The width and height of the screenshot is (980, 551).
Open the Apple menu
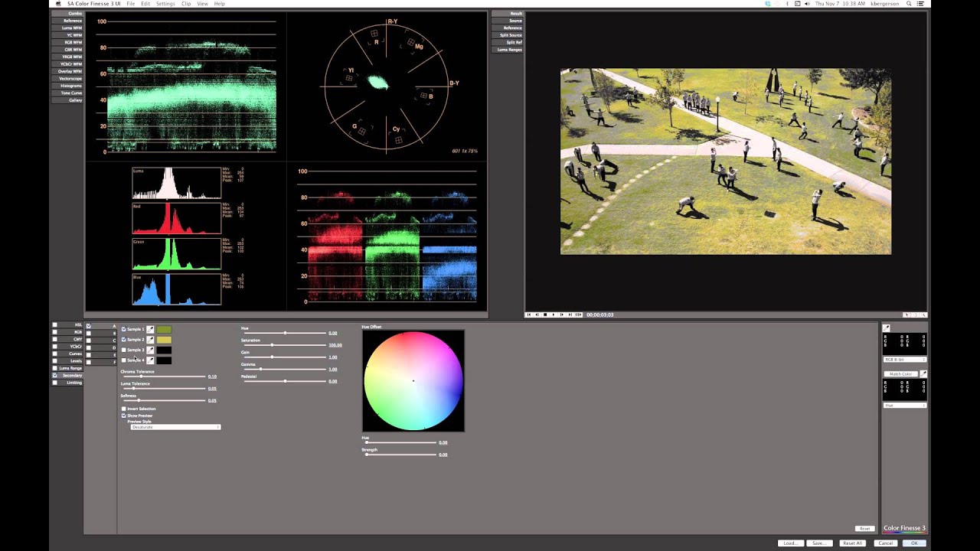tap(58, 4)
